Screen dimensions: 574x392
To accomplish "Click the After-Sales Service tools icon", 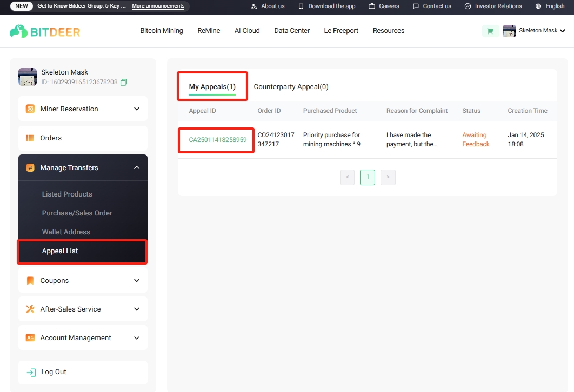I will pyautogui.click(x=30, y=309).
